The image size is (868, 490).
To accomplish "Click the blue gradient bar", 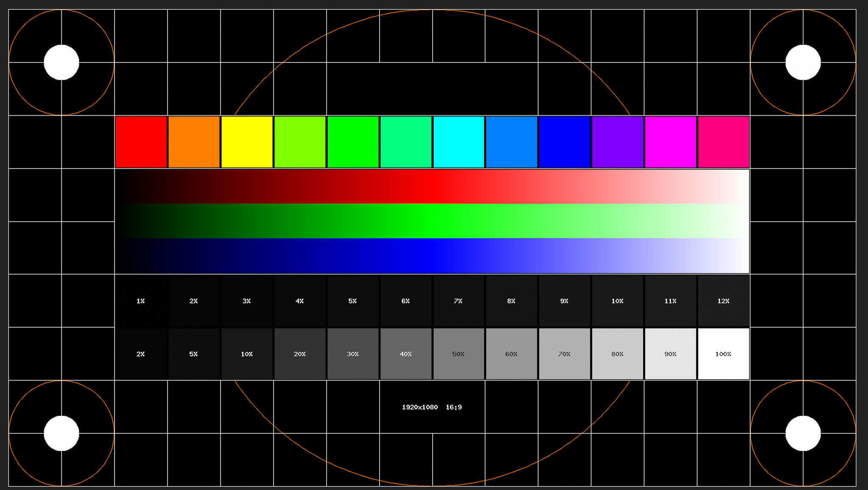I will click(x=432, y=256).
